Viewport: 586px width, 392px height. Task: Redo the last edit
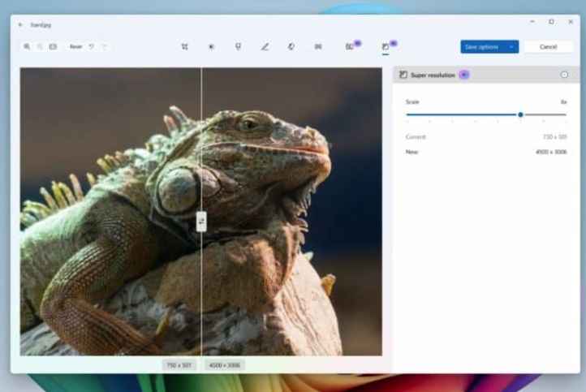click(104, 47)
